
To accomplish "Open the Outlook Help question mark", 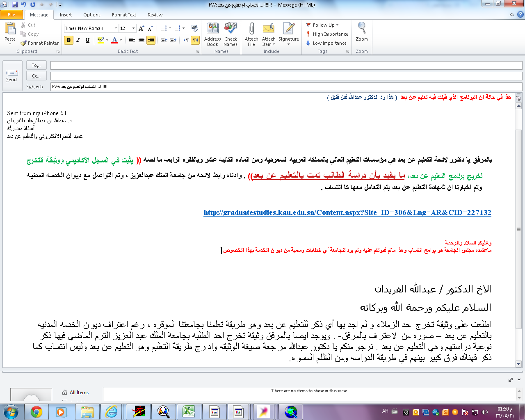I will pyautogui.click(x=520, y=15).
